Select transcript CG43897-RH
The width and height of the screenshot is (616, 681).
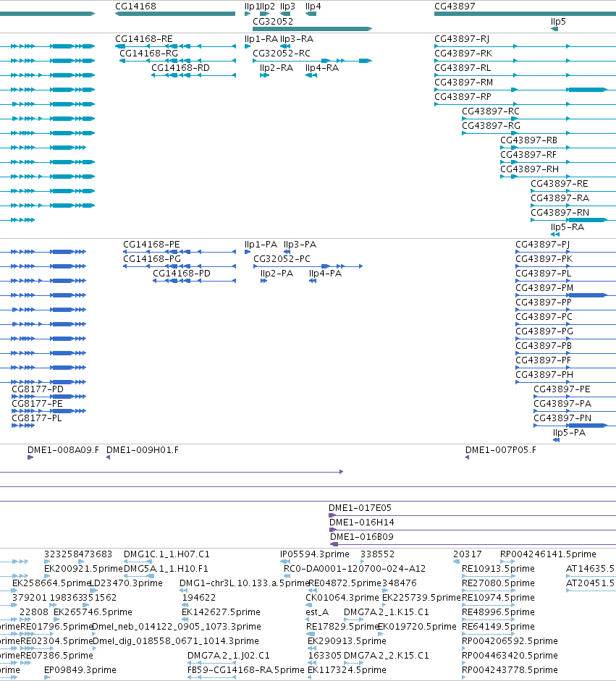[x=558, y=177]
